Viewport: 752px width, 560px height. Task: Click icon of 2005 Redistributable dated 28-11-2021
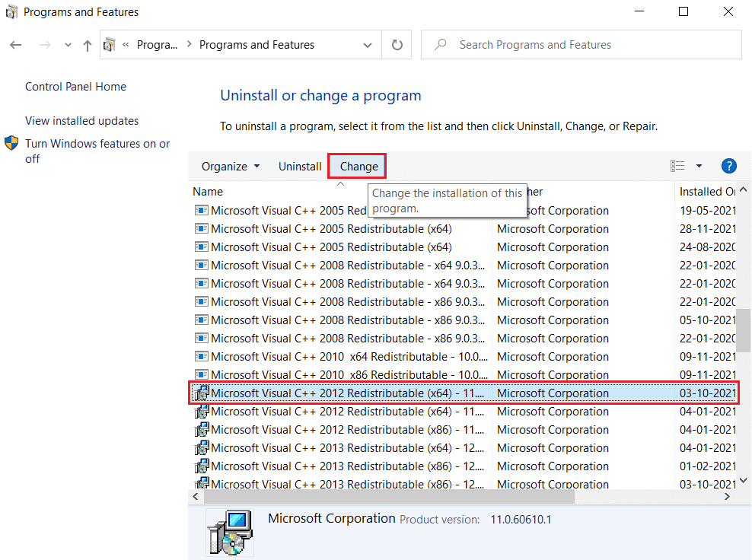(202, 229)
